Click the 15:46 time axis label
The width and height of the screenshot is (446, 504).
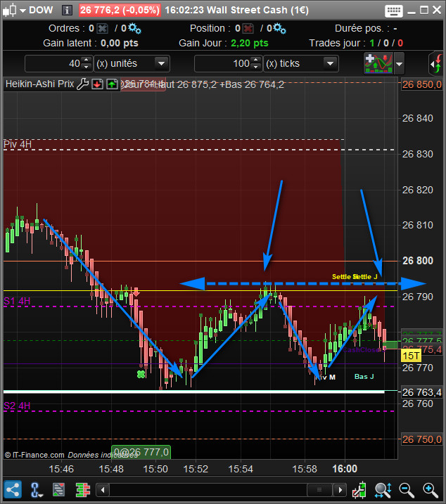coord(61,469)
